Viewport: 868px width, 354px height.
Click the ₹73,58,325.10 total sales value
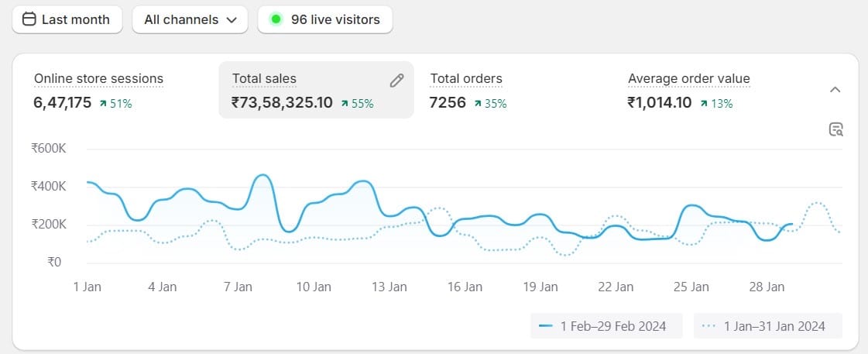(x=282, y=102)
